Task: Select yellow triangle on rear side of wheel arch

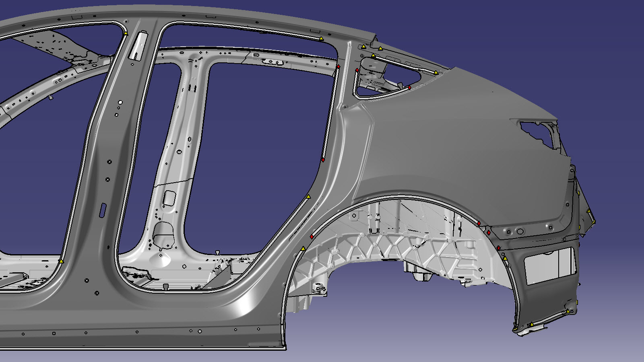Action: (505, 258)
